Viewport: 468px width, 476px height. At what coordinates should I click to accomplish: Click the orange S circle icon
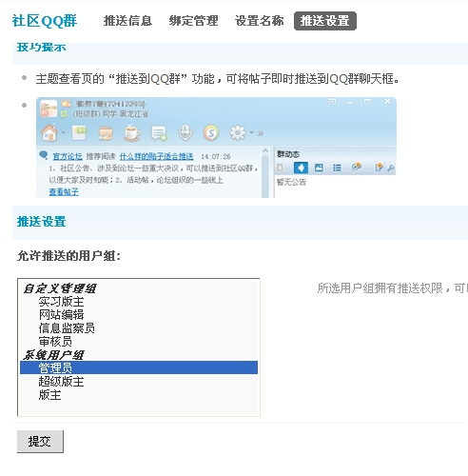(x=211, y=132)
